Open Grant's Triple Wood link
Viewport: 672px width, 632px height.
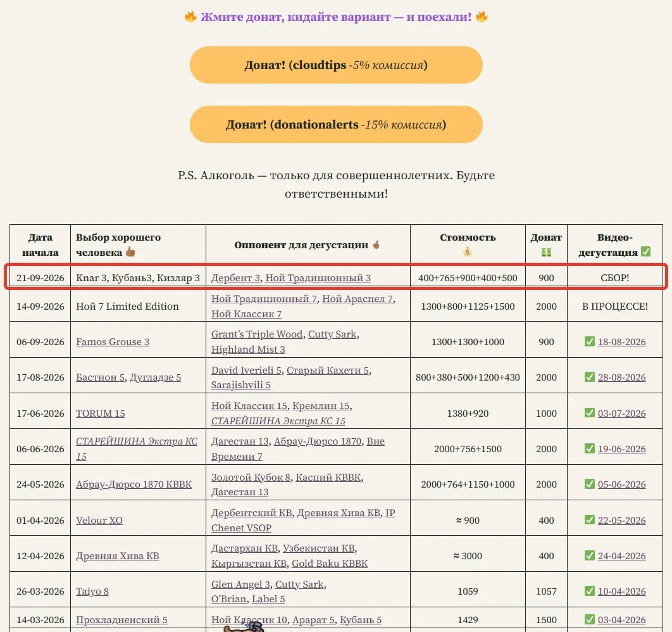(x=257, y=334)
